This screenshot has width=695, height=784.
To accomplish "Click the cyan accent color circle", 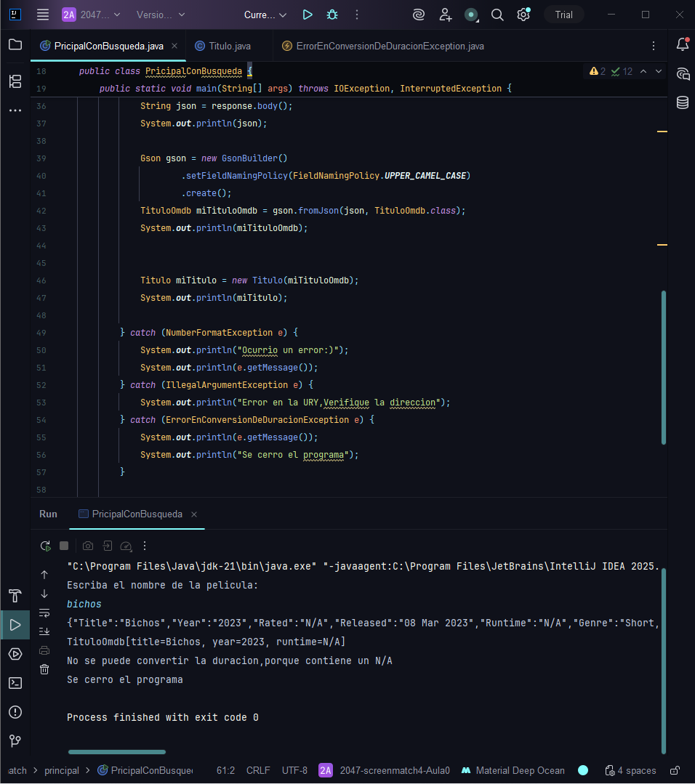I will point(583,770).
